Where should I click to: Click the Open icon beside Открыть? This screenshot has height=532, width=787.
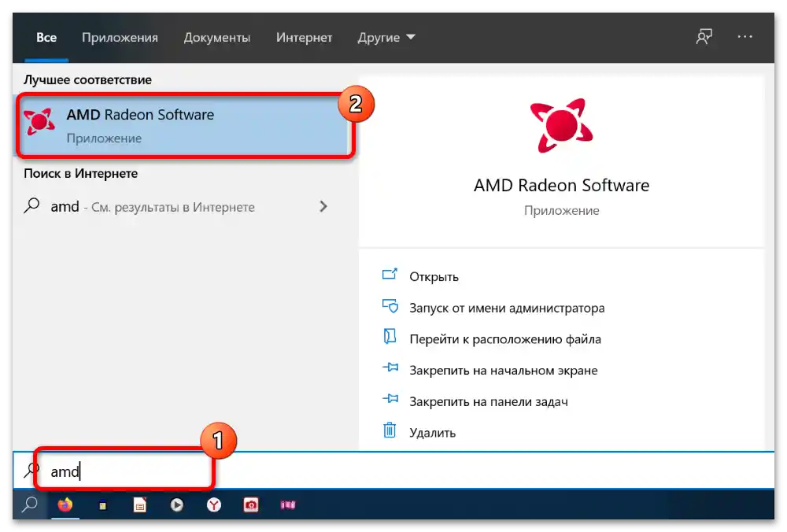point(390,274)
